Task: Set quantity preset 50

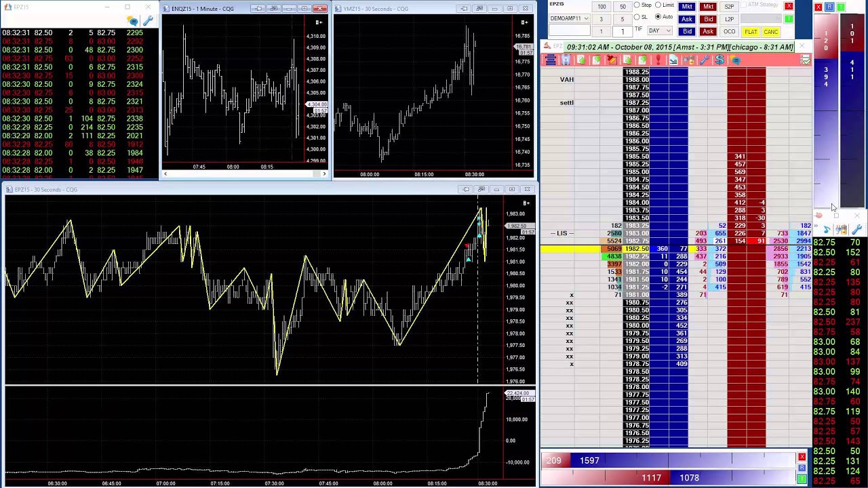Action: [x=623, y=7]
